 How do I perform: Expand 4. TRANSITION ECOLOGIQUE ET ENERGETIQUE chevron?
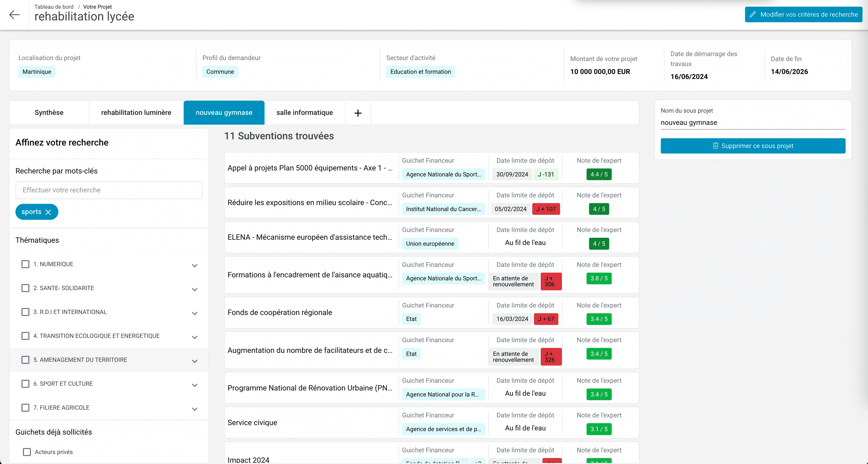pos(194,337)
